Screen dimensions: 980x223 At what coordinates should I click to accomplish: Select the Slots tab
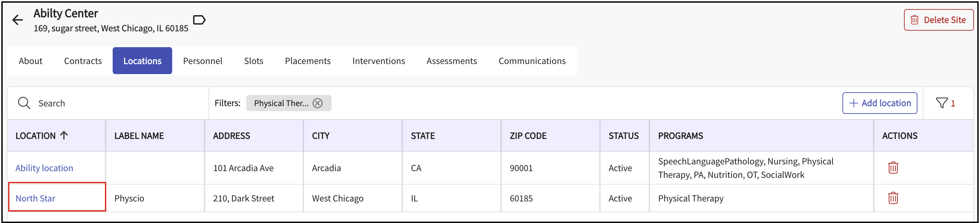(254, 61)
